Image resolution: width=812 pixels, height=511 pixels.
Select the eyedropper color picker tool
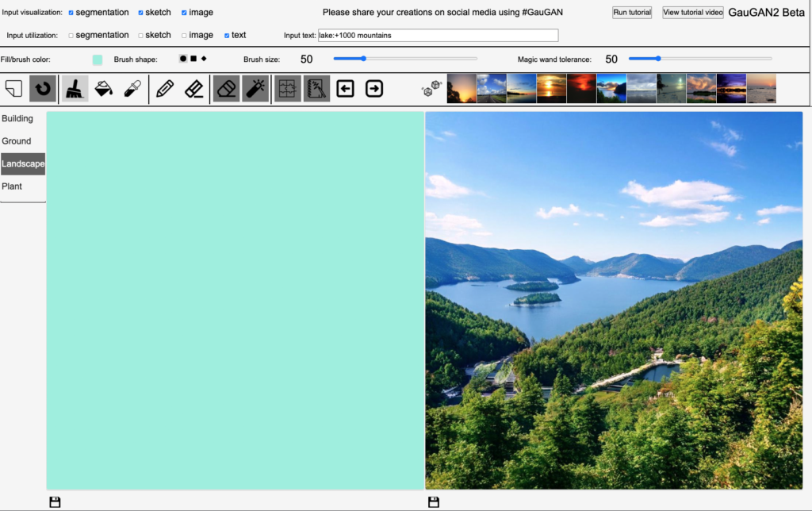point(132,89)
